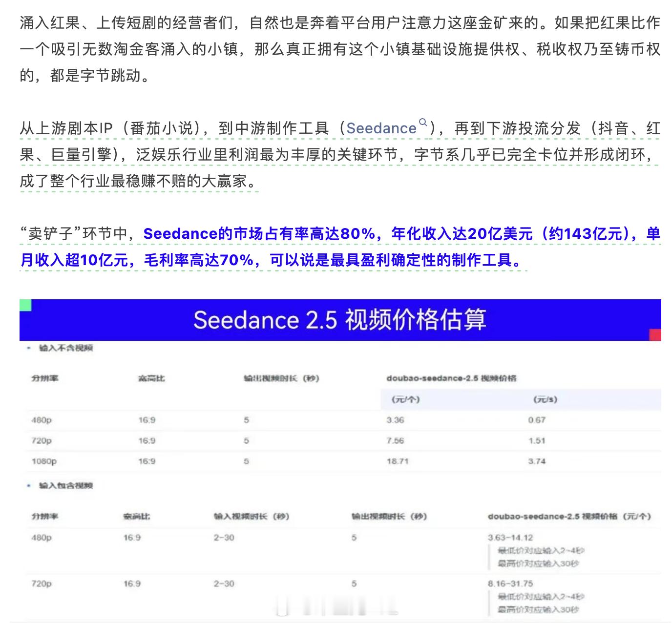Select the 3.63-14.12 price range cell
Viewport: 672px width, 623px height.
pos(510,538)
